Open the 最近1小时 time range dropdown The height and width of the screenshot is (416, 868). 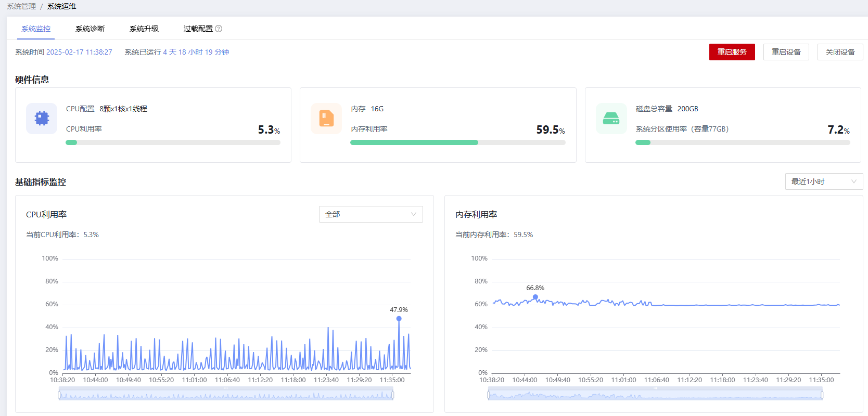click(824, 181)
